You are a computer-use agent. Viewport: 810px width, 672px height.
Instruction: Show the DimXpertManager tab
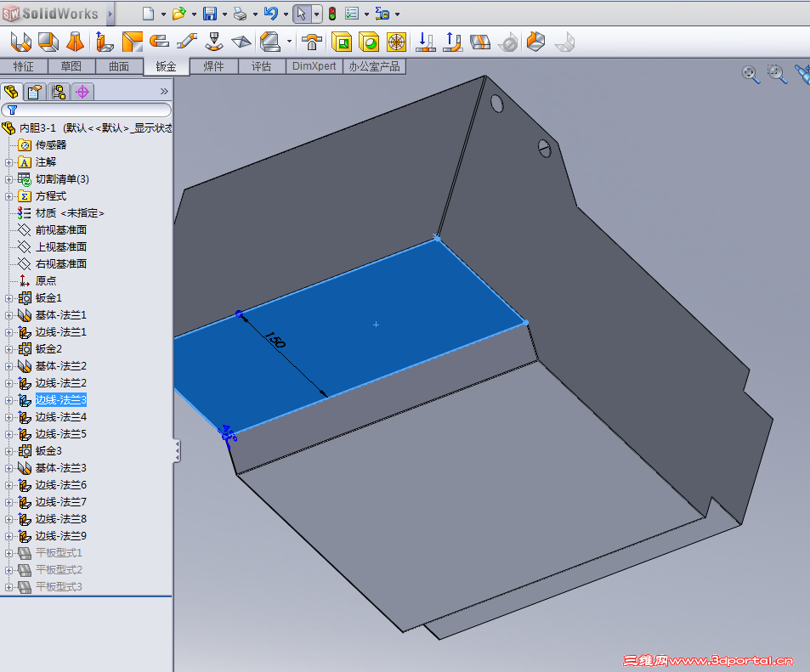pos(82,92)
